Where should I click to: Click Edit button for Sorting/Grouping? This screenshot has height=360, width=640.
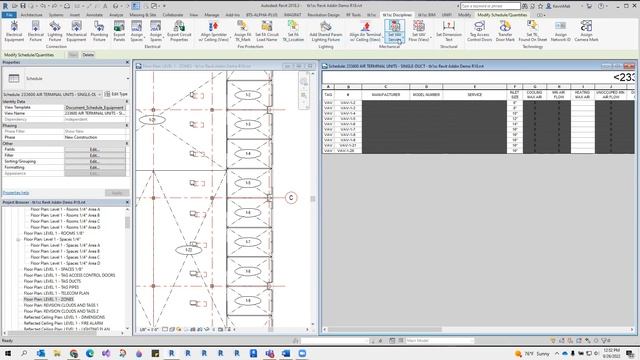tap(95, 162)
